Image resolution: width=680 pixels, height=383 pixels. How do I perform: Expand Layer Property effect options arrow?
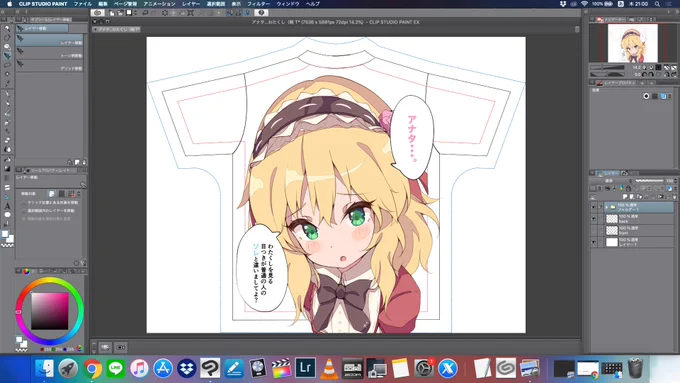(x=670, y=96)
